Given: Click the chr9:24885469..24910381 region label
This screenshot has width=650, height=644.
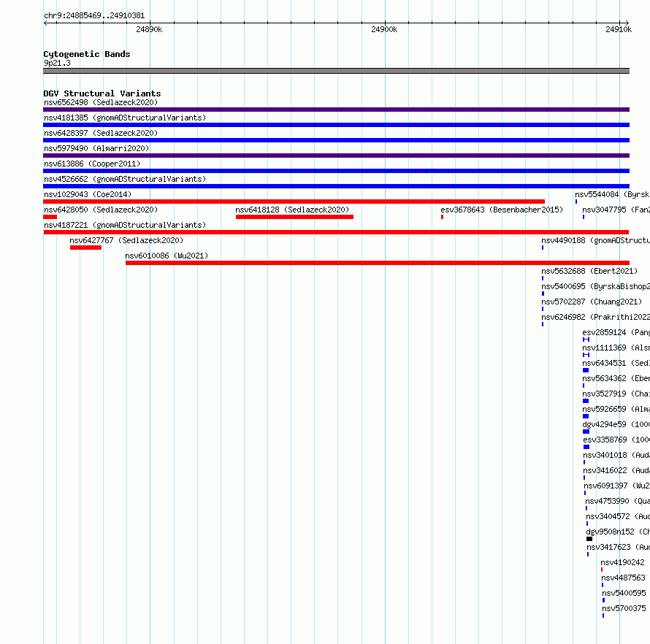Looking at the screenshot, I should 94,16.
